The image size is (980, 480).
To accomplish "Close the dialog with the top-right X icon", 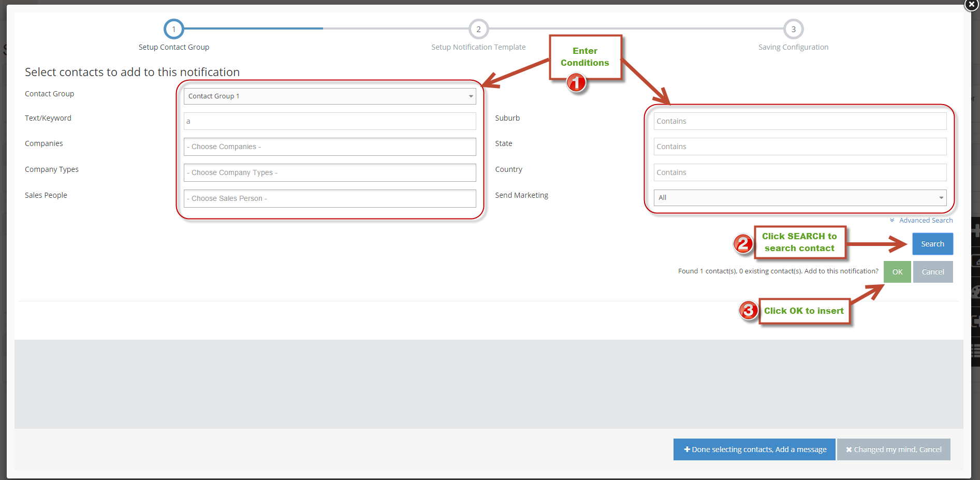I will click(971, 5).
